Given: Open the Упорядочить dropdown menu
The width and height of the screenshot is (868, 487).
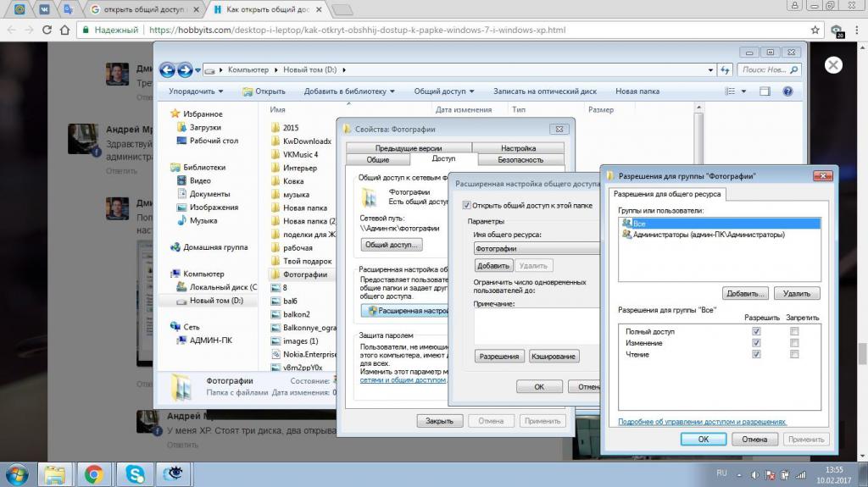Looking at the screenshot, I should coord(196,91).
